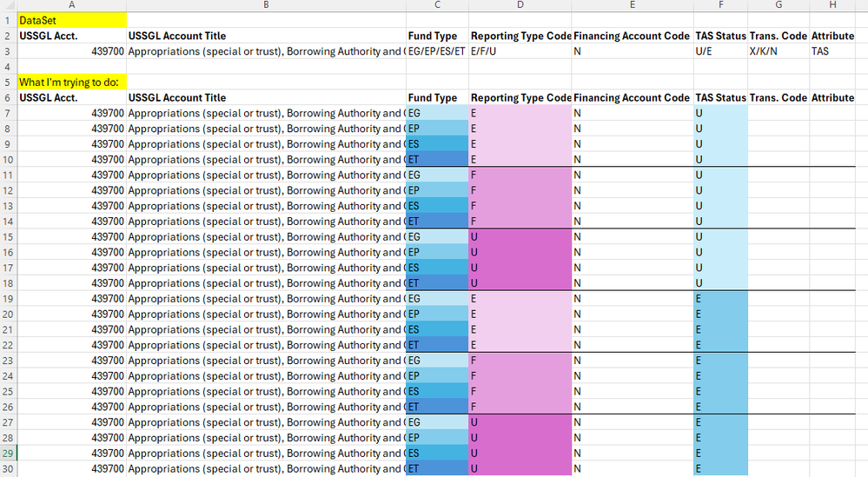Select column C header
This screenshot has height=477, width=868.
coord(437,5)
